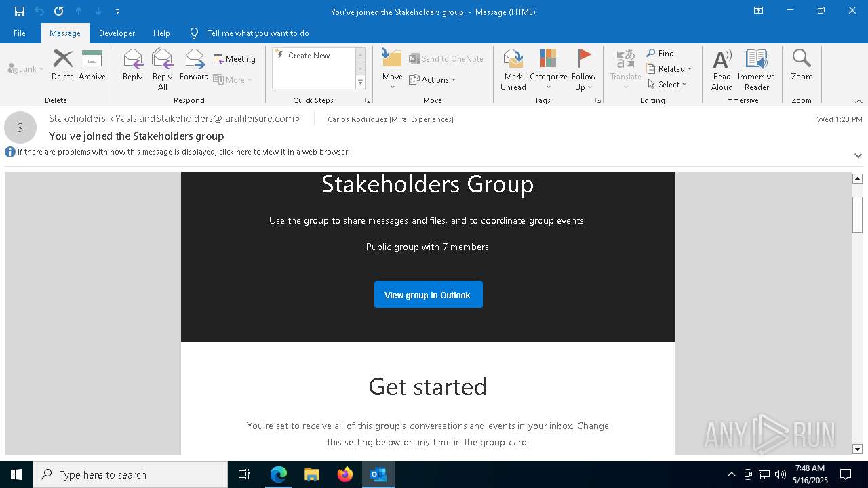Open the Actions dropdown
The width and height of the screenshot is (868, 488).
point(433,79)
